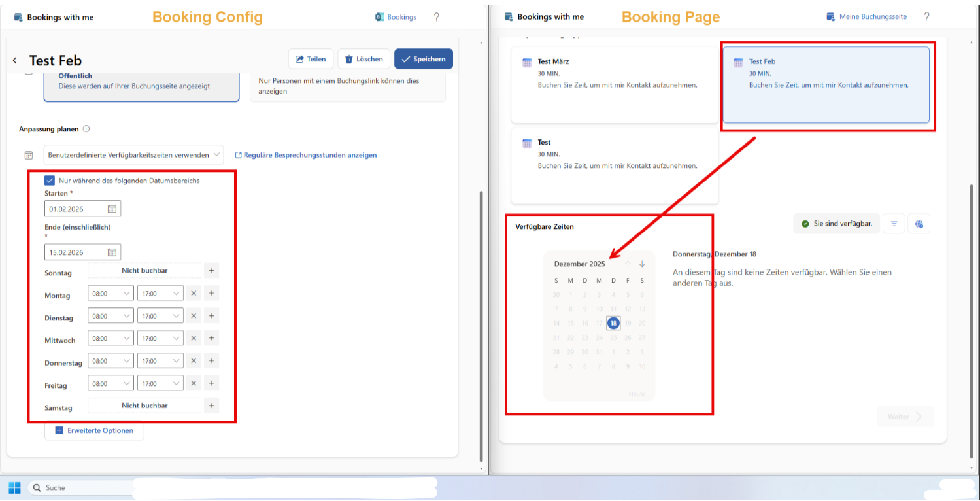Go to next month with the down arrow

click(642, 264)
